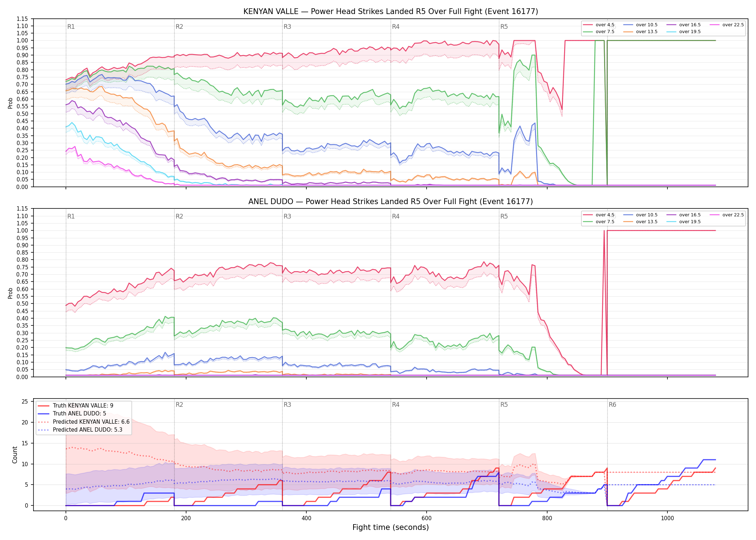Click the 'Prob' y-axis label of ANEL DUDO chart
This screenshot has width=756, height=540.
[x=10, y=293]
